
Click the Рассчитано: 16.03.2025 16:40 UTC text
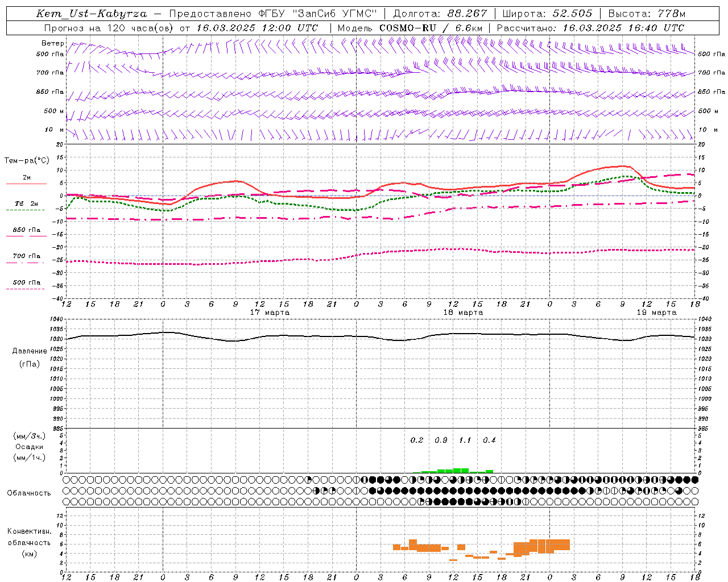590,28
